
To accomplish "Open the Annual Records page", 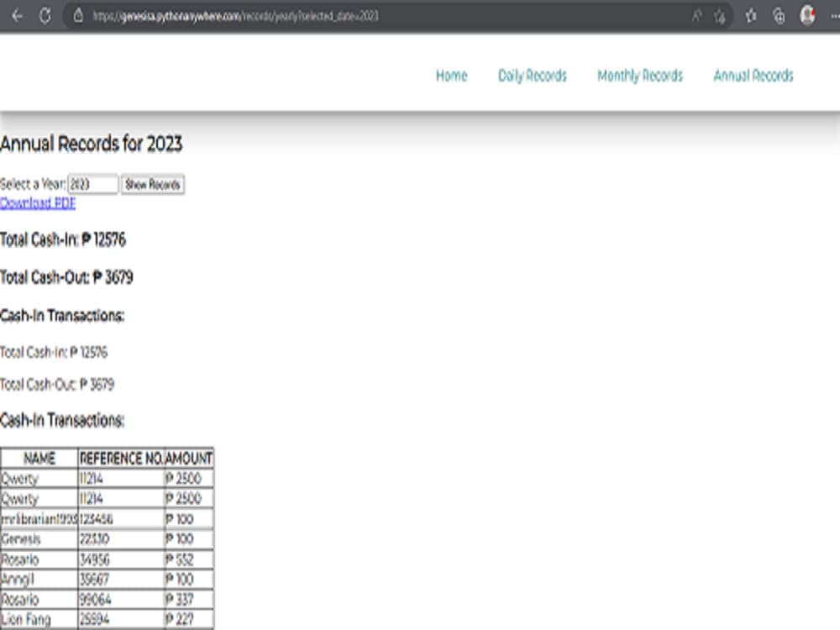I will pos(753,76).
